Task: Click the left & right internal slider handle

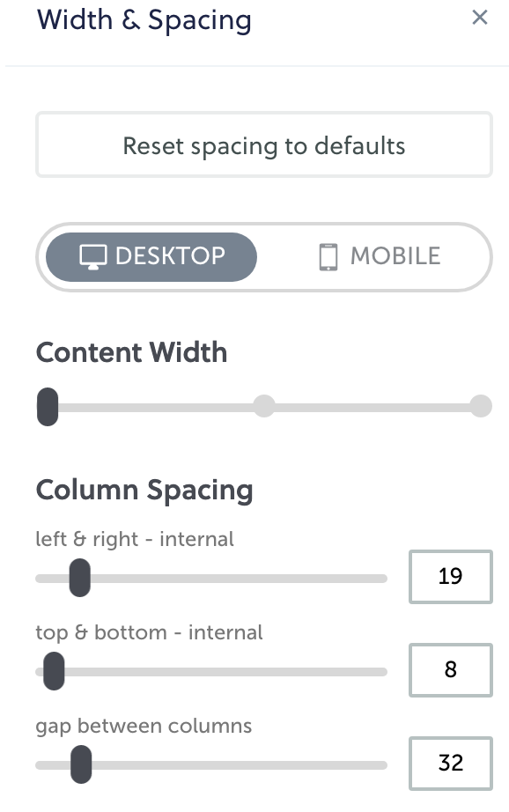Action: tap(80, 578)
